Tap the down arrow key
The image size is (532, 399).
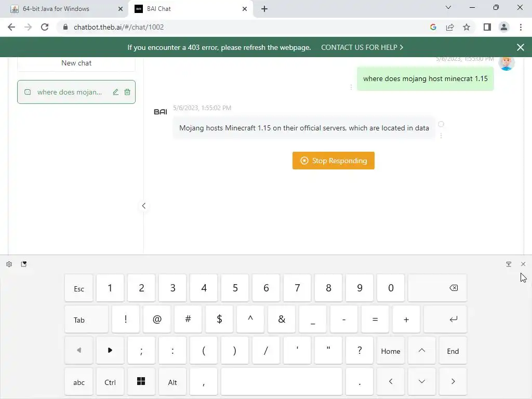[422, 382]
